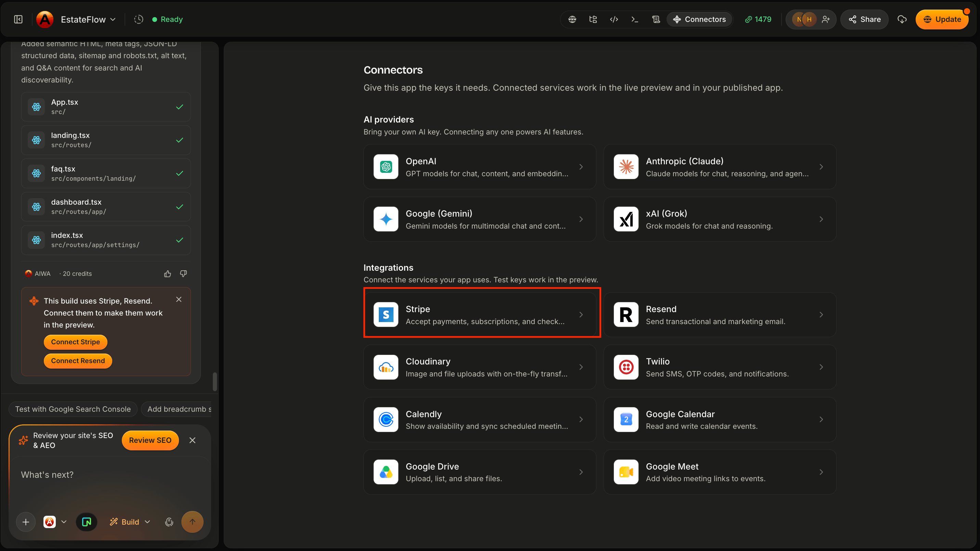The image size is (980, 551).
Task: Click the Review SEO button
Action: 150,440
